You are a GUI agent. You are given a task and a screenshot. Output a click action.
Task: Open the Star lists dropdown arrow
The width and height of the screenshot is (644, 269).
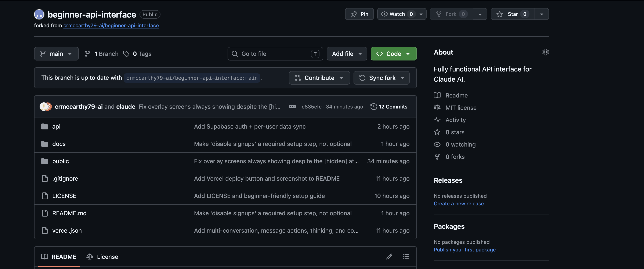542,14
